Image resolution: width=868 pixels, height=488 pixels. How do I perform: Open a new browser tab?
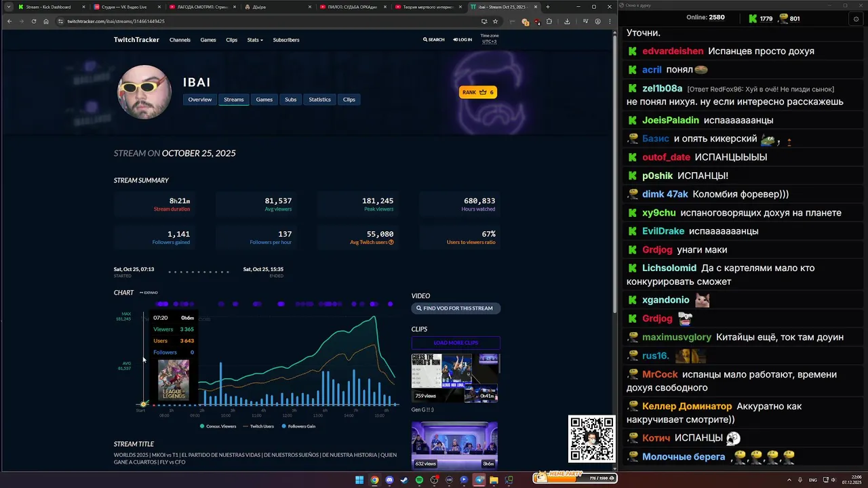(548, 7)
